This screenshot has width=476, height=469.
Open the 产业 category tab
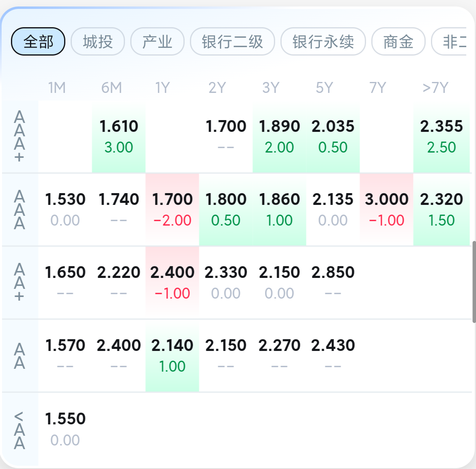(157, 41)
